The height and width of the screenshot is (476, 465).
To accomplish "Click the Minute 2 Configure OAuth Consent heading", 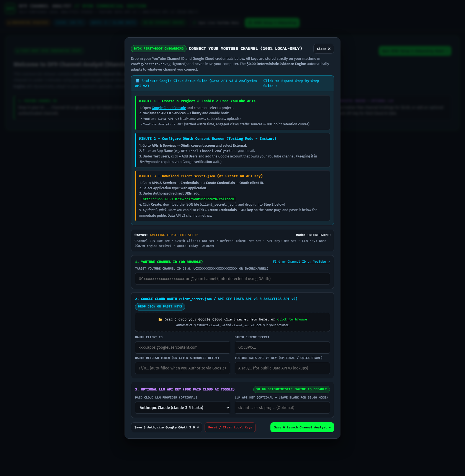I will coord(208,139).
